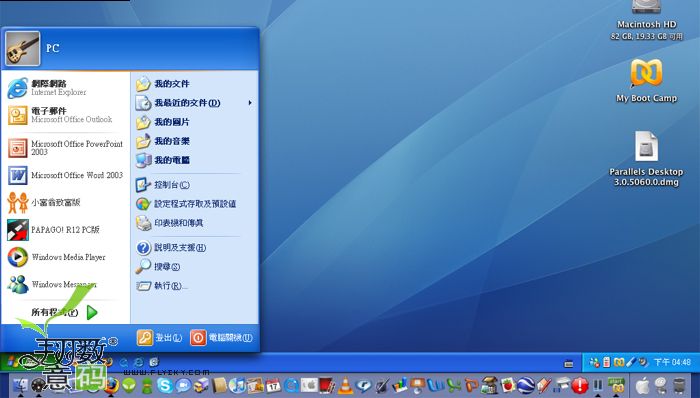Open Trash in the Dock
Image resolution: width=700 pixels, height=398 pixels.
tap(679, 386)
